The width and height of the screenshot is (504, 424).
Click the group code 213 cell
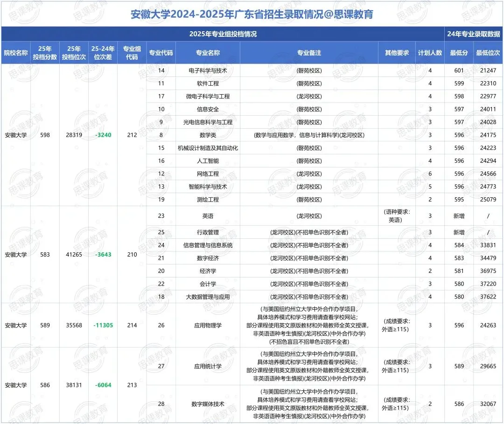pyautogui.click(x=132, y=385)
